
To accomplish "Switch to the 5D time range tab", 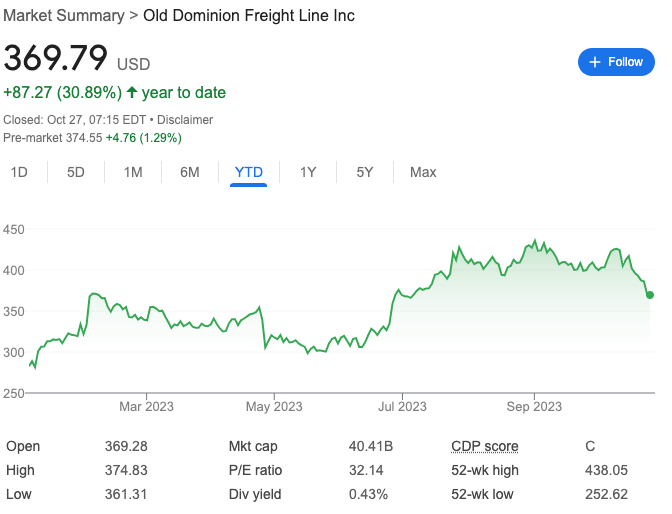I will coord(76,172).
